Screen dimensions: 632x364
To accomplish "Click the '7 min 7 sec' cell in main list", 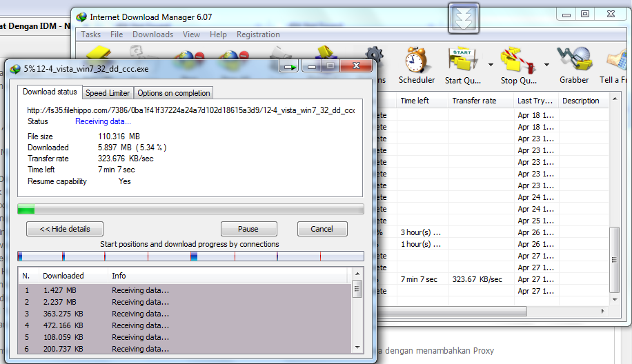I will tap(419, 279).
